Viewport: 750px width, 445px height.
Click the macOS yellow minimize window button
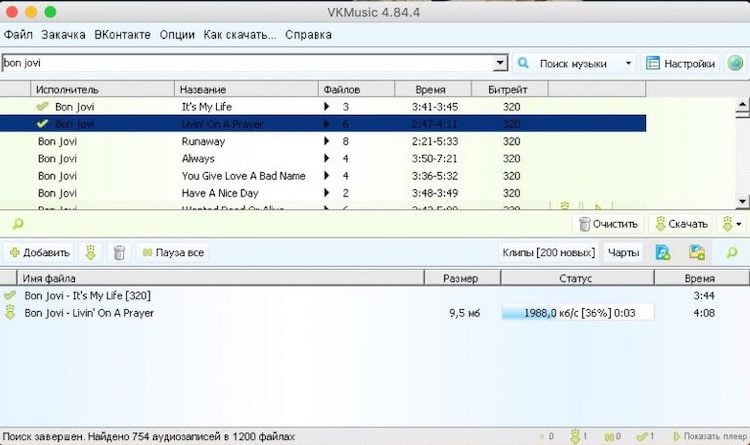(31, 12)
